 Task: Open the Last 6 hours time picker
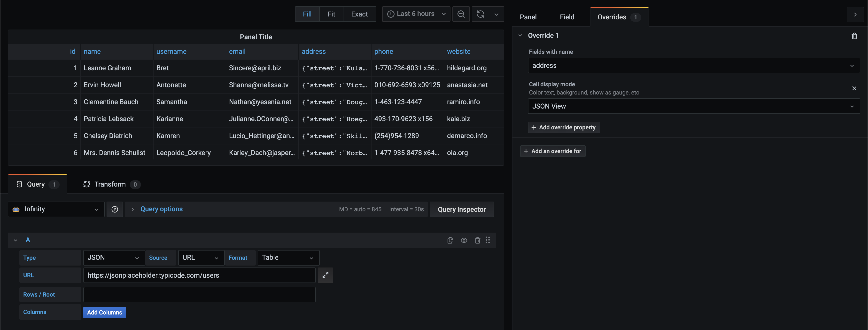pyautogui.click(x=416, y=14)
